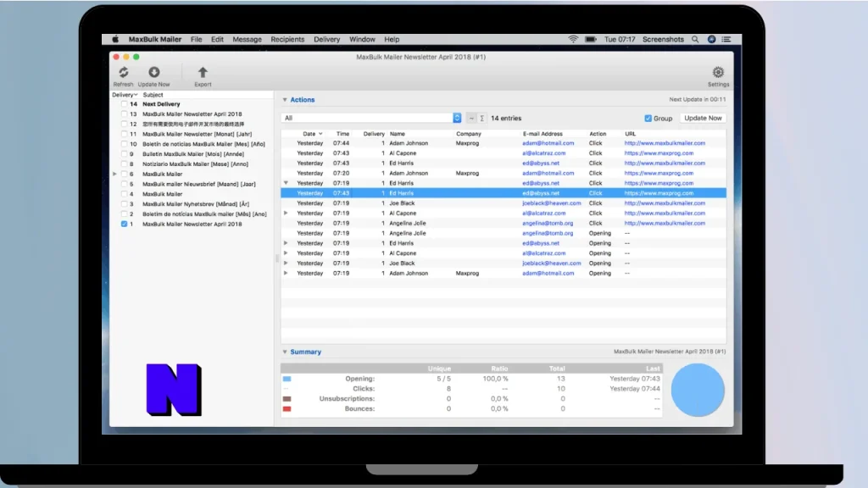
Task: Sort the deliveries by the Delivery header
Action: [124, 95]
